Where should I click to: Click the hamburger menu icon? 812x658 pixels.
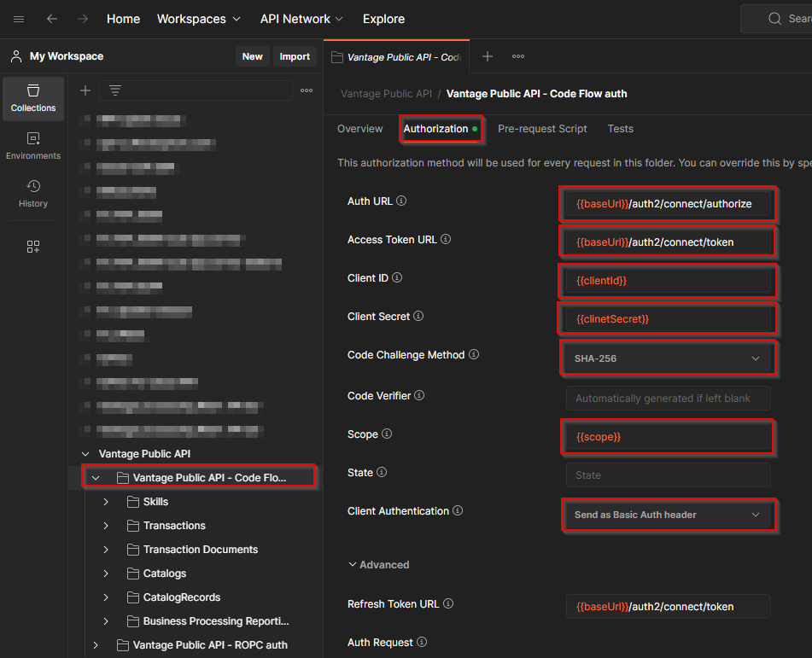point(20,19)
